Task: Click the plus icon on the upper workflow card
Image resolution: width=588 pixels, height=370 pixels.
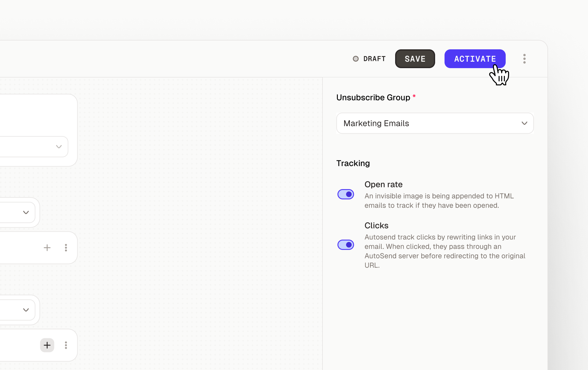Action: click(47, 248)
